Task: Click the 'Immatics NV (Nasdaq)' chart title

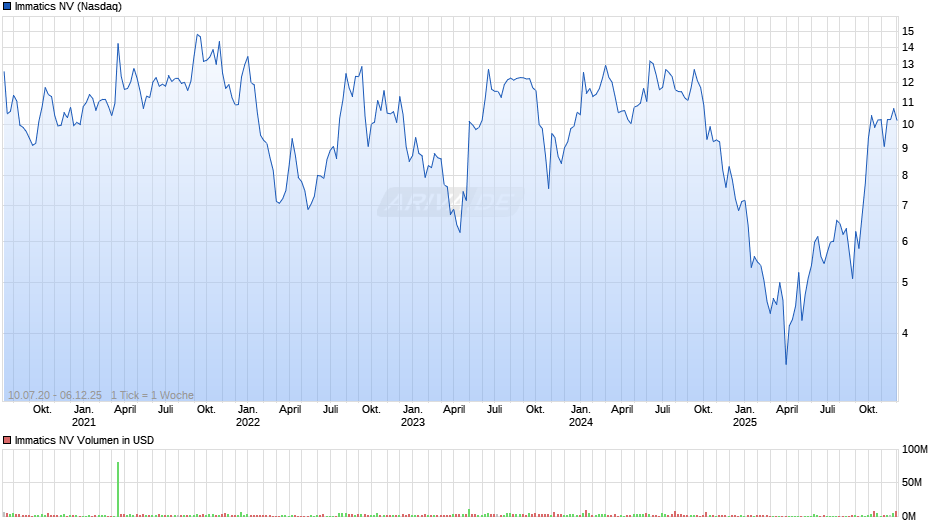Action: click(x=68, y=7)
